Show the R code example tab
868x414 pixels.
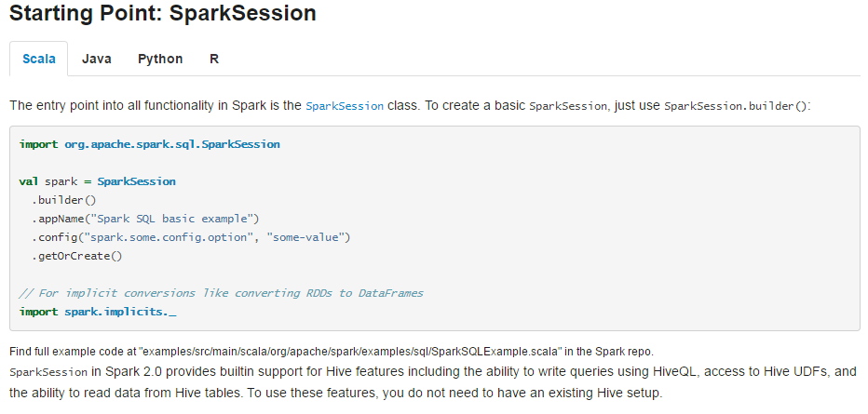214,59
